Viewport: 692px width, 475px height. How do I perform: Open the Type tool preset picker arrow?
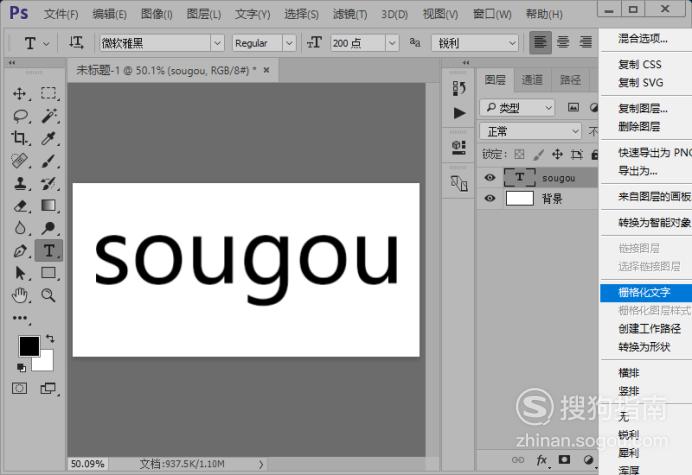coord(46,44)
